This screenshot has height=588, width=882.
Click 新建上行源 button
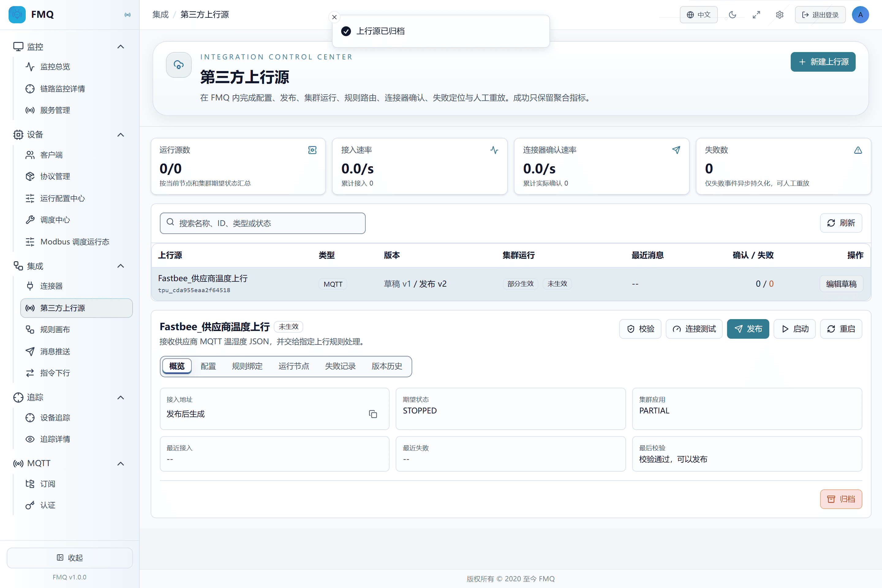point(823,62)
